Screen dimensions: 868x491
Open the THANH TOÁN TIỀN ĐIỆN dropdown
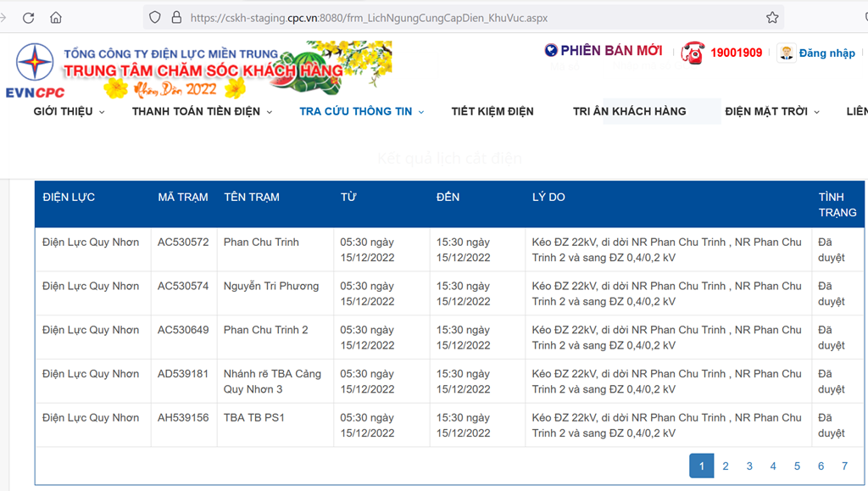point(202,111)
